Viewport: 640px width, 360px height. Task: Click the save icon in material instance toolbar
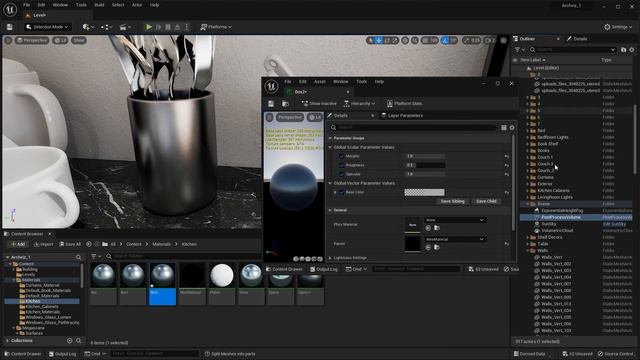click(x=271, y=104)
